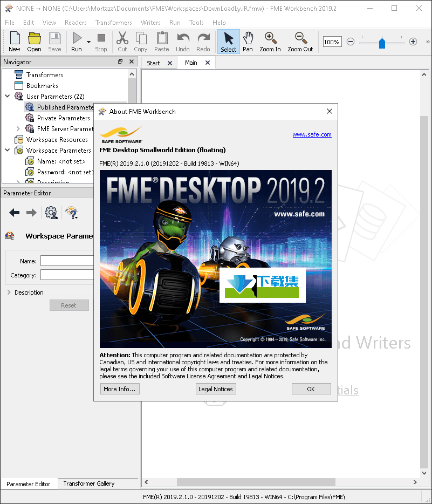Click the canvas horizontal scrollbar

256,482
